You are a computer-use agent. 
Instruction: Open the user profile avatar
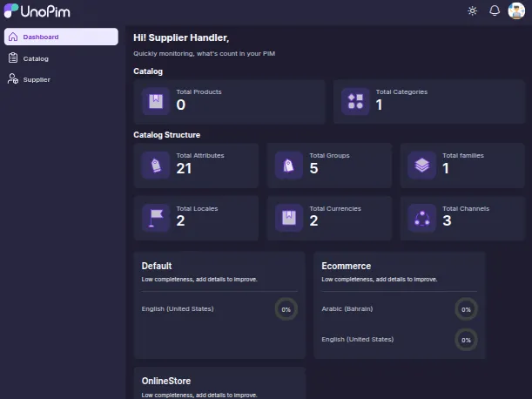pyautogui.click(x=516, y=10)
